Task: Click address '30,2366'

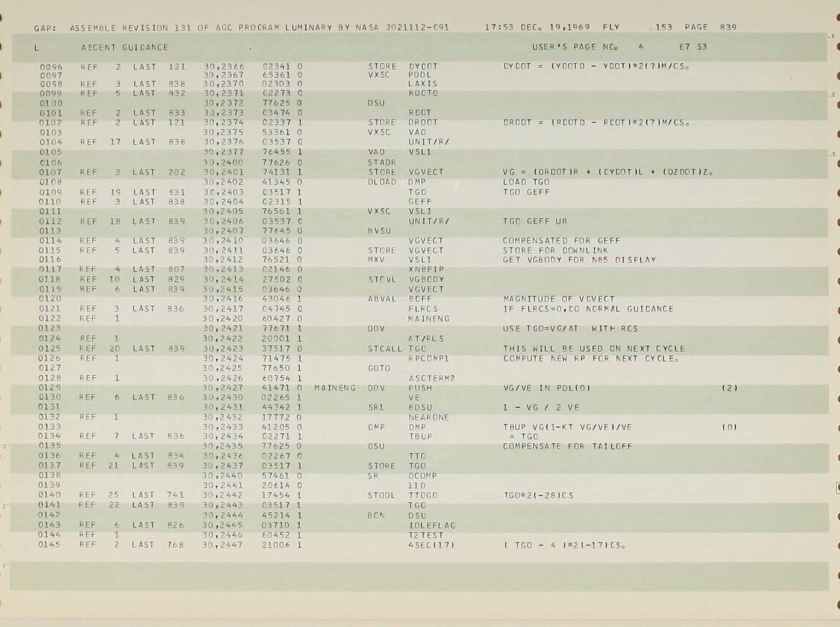Action: pos(224,66)
